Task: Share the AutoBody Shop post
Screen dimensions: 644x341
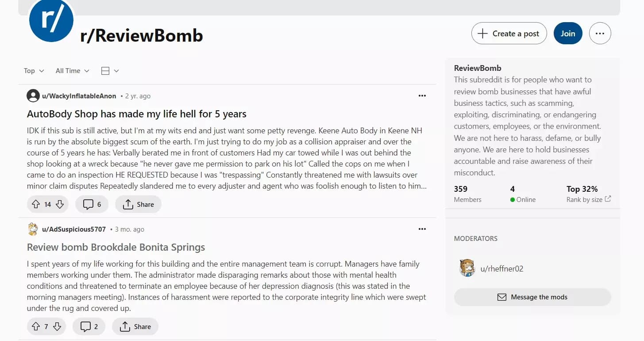Action: click(x=138, y=204)
